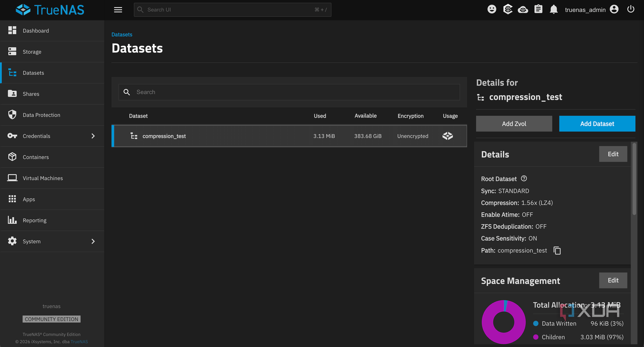Open the alerts bell icon
Screen dimensions: 644x347
coord(553,9)
